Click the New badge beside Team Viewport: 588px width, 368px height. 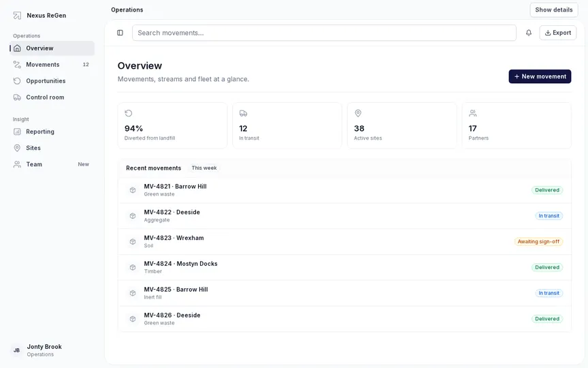[83, 164]
